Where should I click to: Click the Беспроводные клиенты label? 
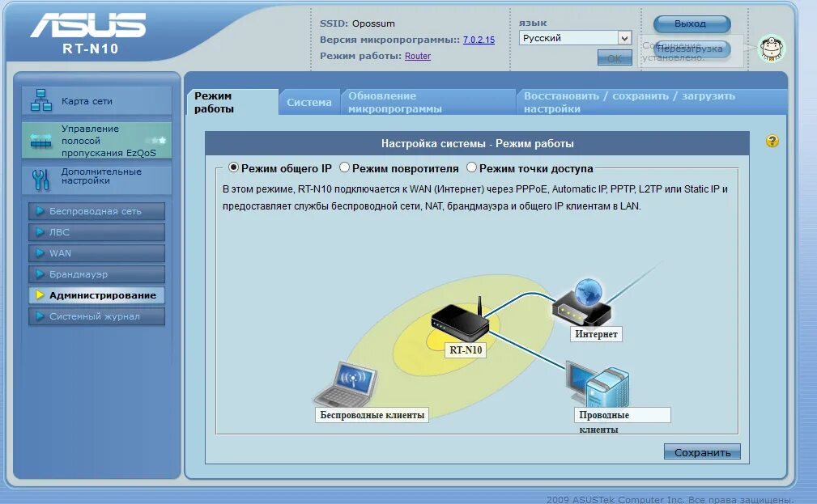point(372,415)
